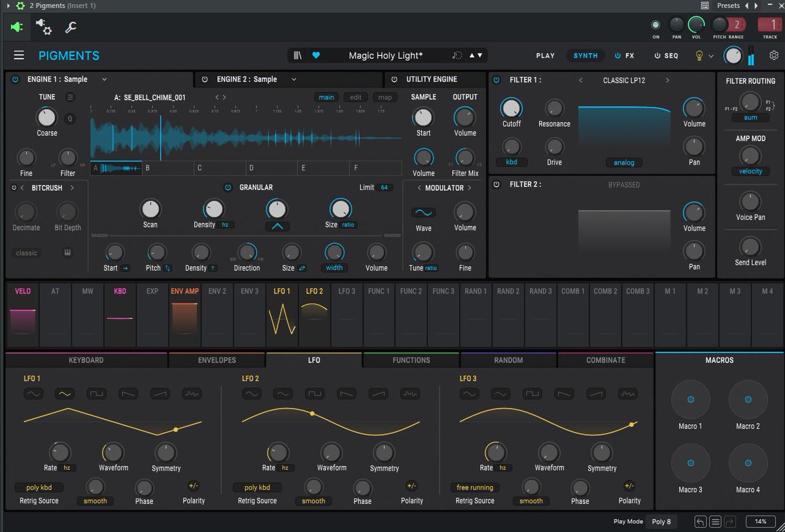Toggle Filter 1 power button
The height and width of the screenshot is (532, 785).
pyautogui.click(x=497, y=80)
